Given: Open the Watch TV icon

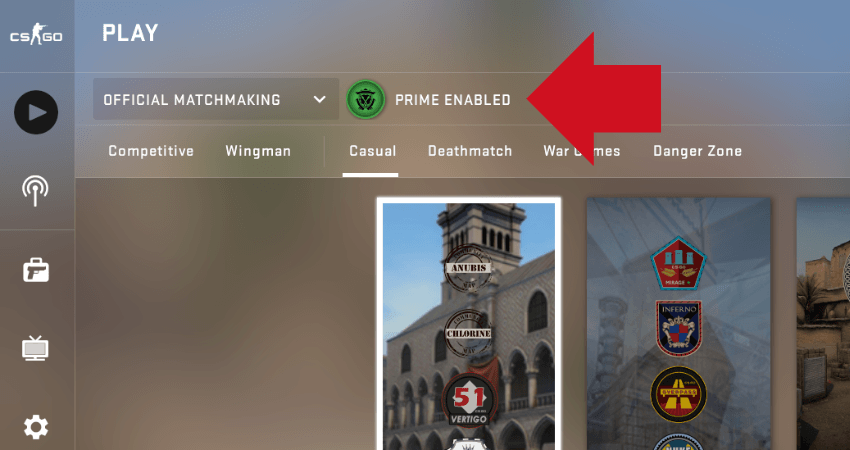Looking at the screenshot, I should click(36, 348).
